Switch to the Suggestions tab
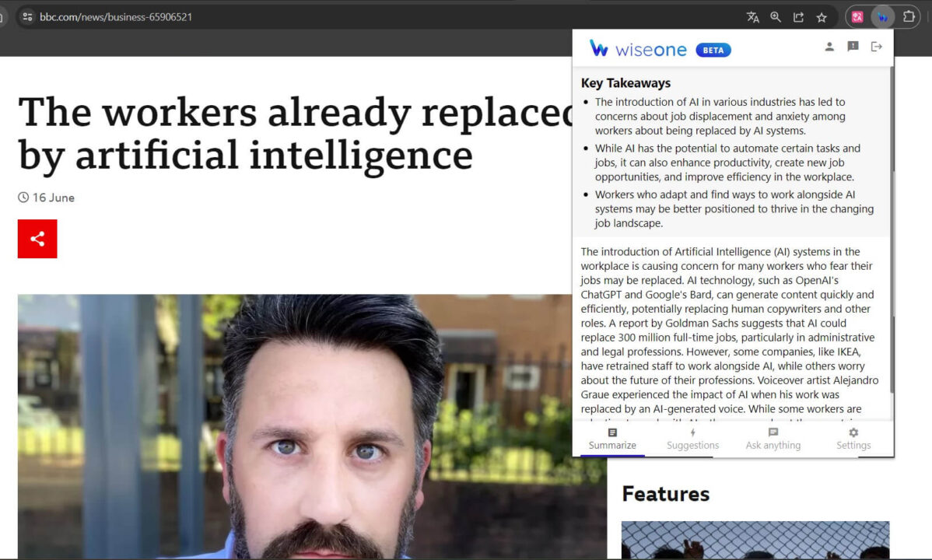 (x=692, y=439)
